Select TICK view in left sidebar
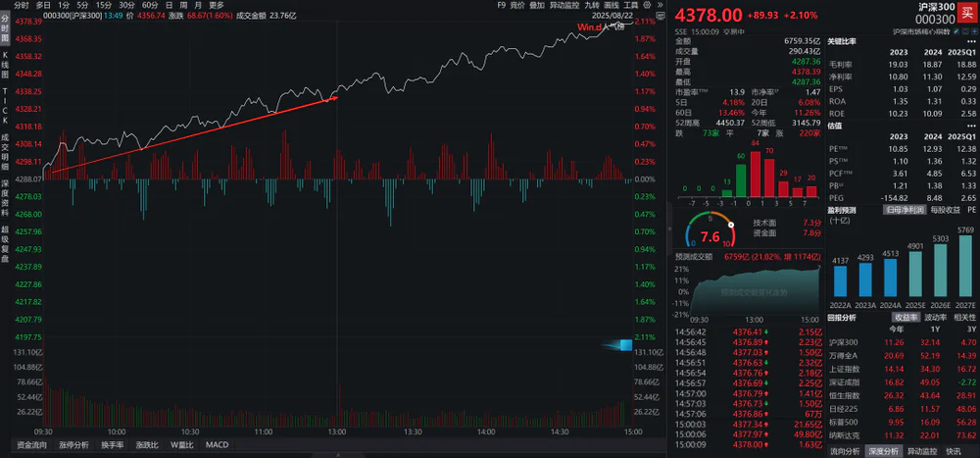The image size is (980, 458). 5,107
